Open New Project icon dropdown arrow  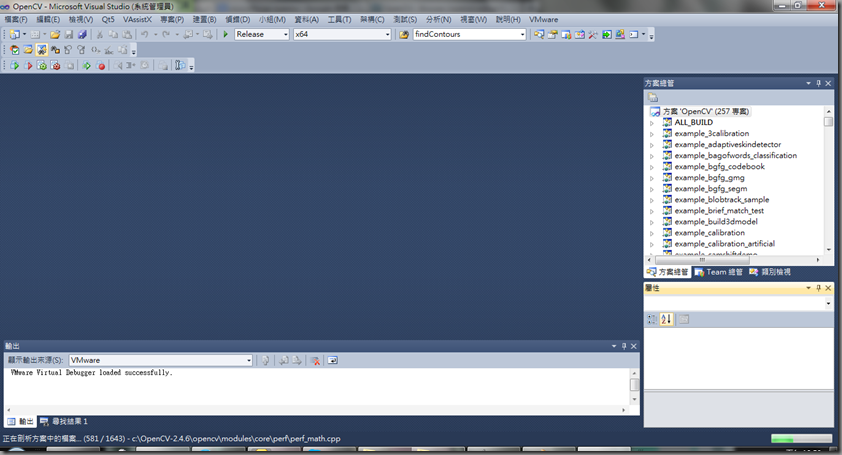(24, 34)
